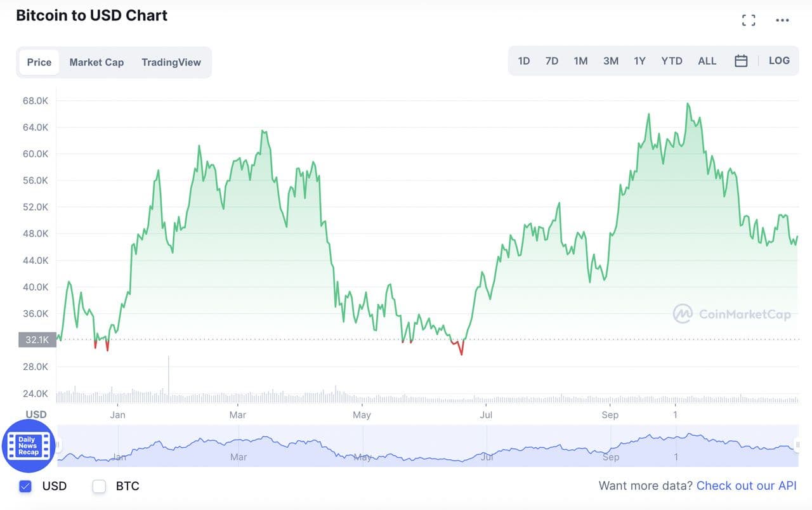Select the 1D time range
The image size is (812, 510).
click(x=524, y=61)
